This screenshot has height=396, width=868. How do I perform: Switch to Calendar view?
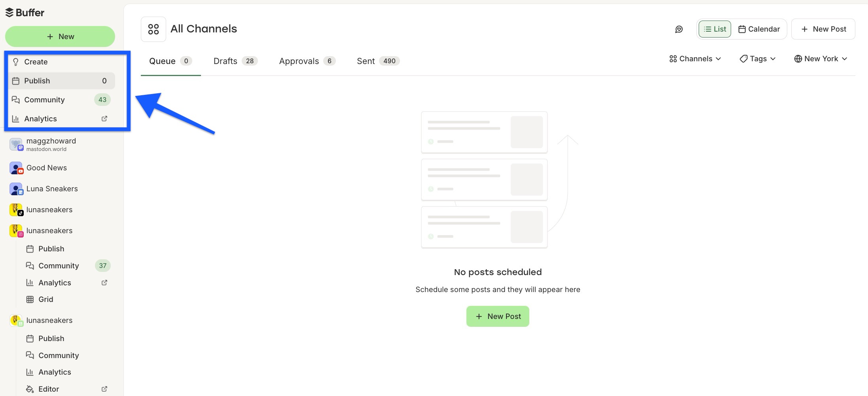click(759, 29)
